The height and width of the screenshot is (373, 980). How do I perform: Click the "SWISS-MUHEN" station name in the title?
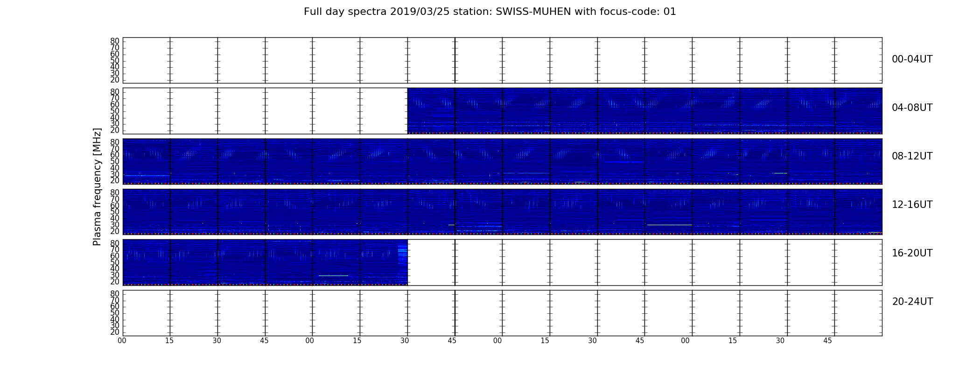pos(533,12)
